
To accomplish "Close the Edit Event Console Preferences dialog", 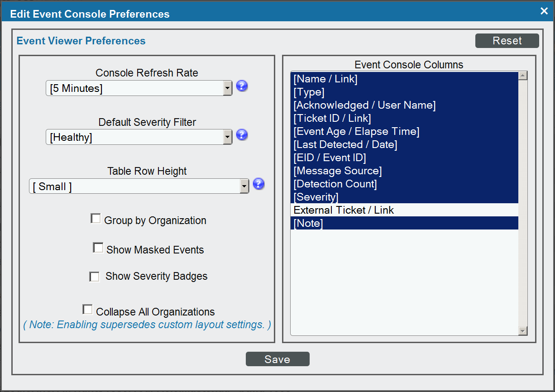I will [544, 11].
